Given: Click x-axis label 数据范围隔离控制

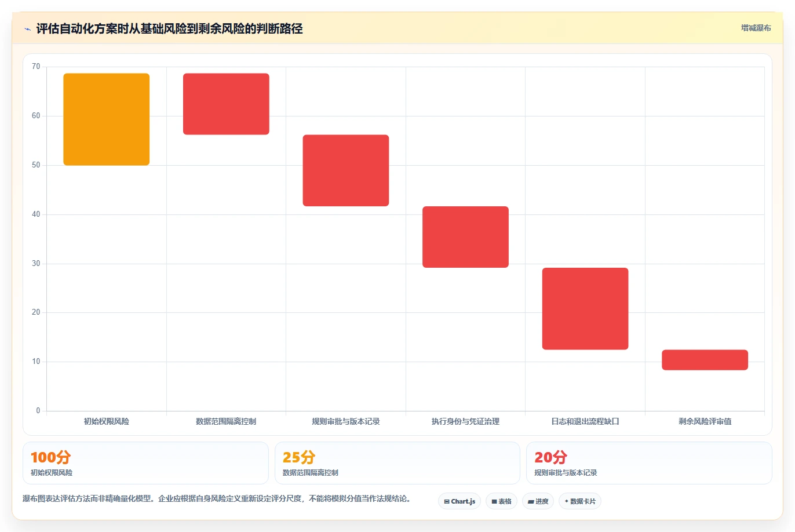Looking at the screenshot, I should [x=226, y=421].
